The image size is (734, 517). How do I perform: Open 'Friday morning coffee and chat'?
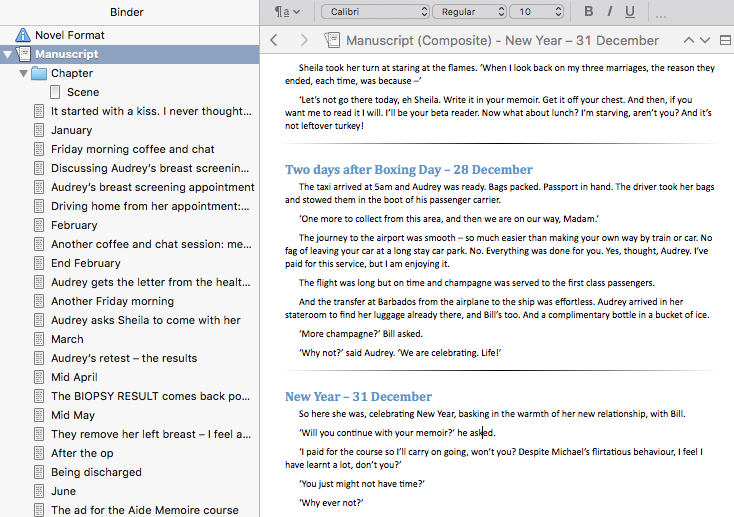click(x=132, y=149)
